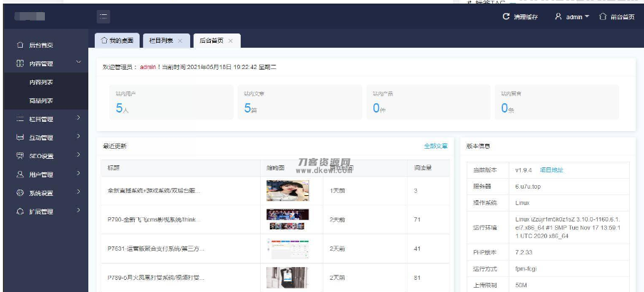
Task: Expand the 互动管理 submenu arrow
Action: point(78,136)
